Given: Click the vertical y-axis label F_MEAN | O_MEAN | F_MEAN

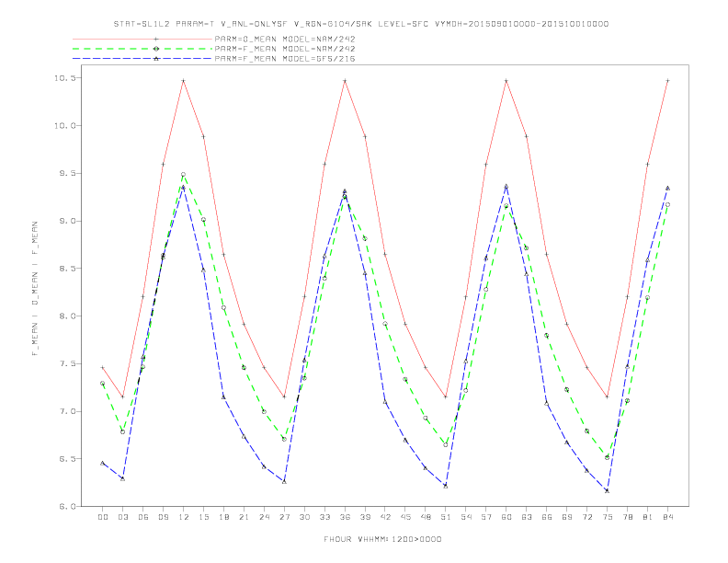Looking at the screenshot, I should pyautogui.click(x=35, y=289).
